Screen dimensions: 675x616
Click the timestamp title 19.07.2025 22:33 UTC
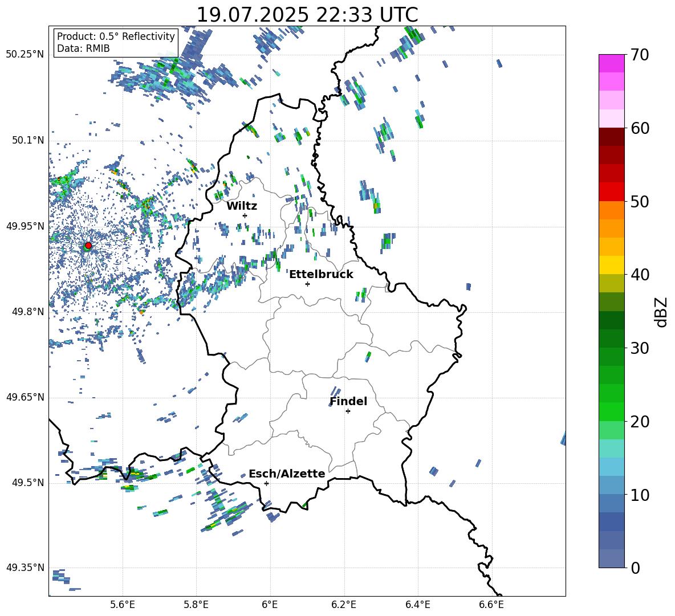point(307,15)
